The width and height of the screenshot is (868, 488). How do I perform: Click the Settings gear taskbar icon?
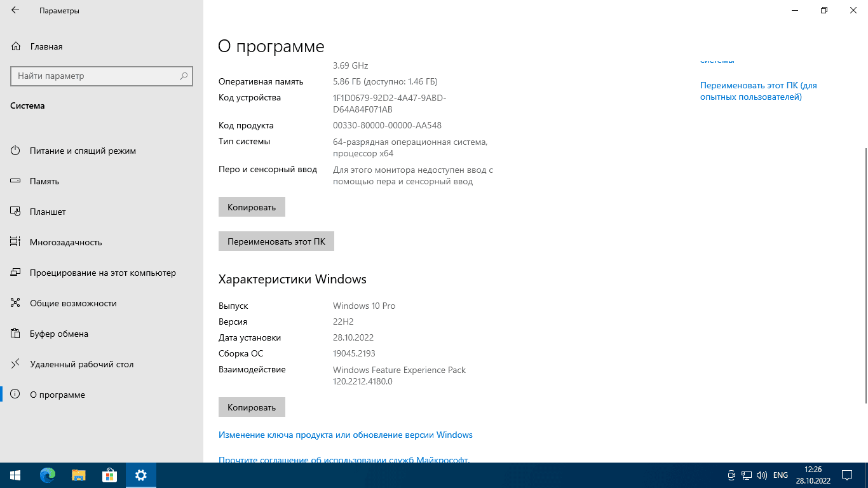click(x=141, y=475)
